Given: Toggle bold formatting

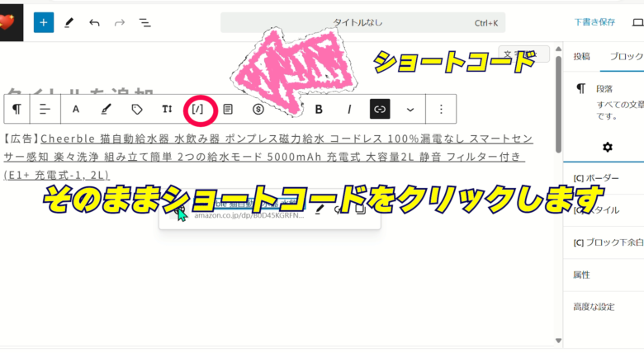Looking at the screenshot, I should point(320,109).
